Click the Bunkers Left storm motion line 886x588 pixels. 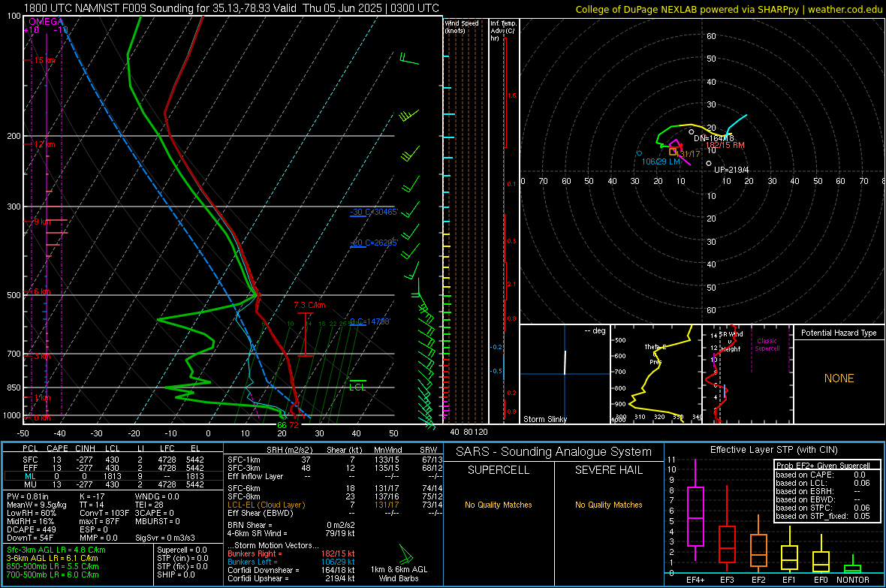coord(291,562)
